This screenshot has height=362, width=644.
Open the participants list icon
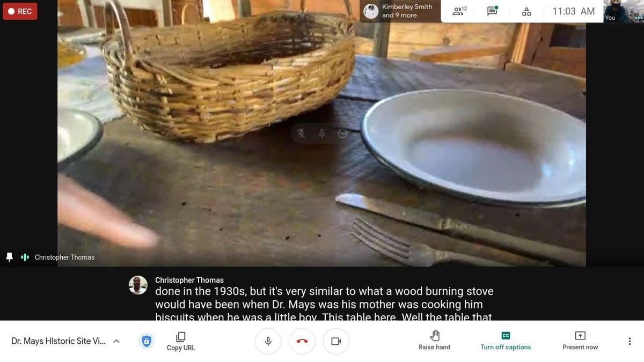click(459, 11)
